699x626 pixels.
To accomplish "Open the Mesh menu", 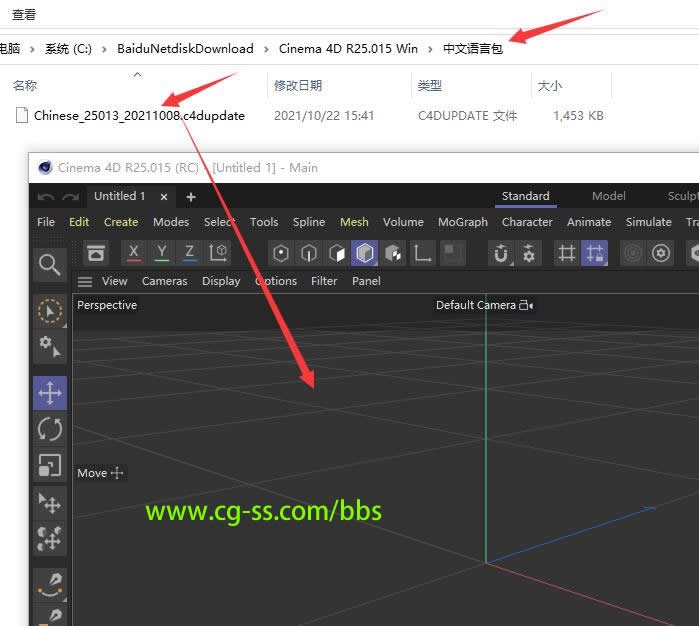I will (x=354, y=222).
